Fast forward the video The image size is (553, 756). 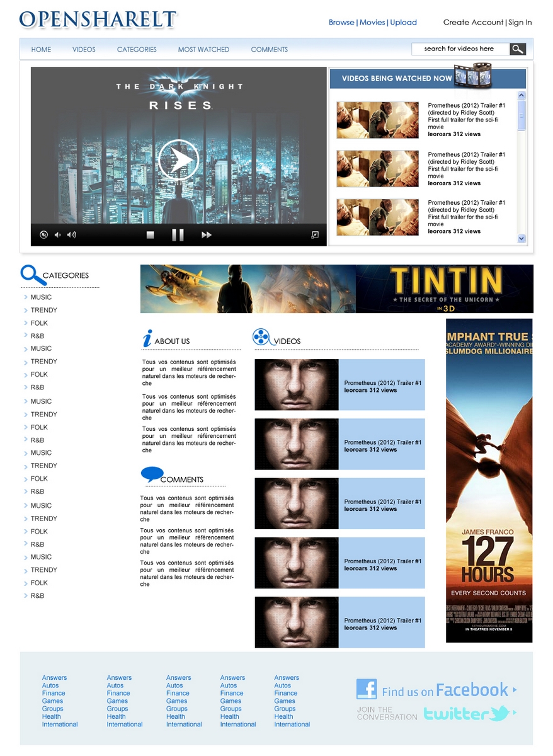pos(207,235)
